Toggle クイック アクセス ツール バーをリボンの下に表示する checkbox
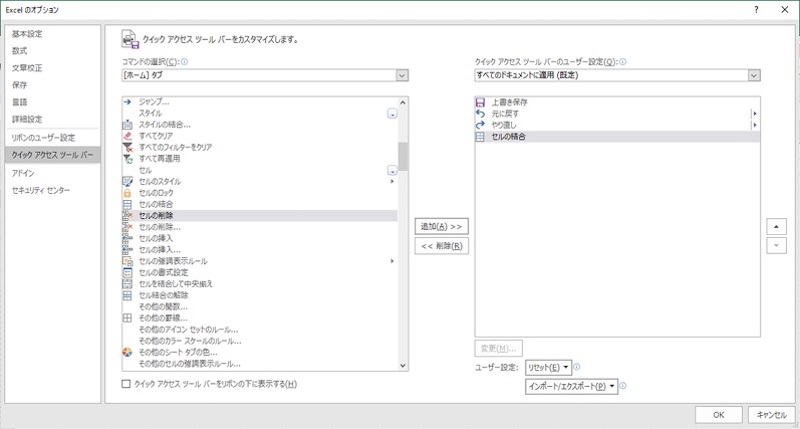Screen dimensions: 800x429 126,384
